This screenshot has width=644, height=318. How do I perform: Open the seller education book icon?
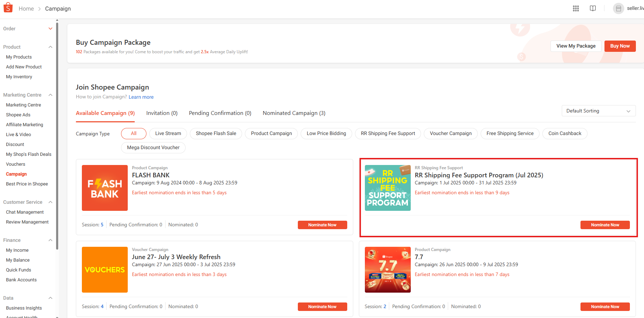[x=592, y=8]
